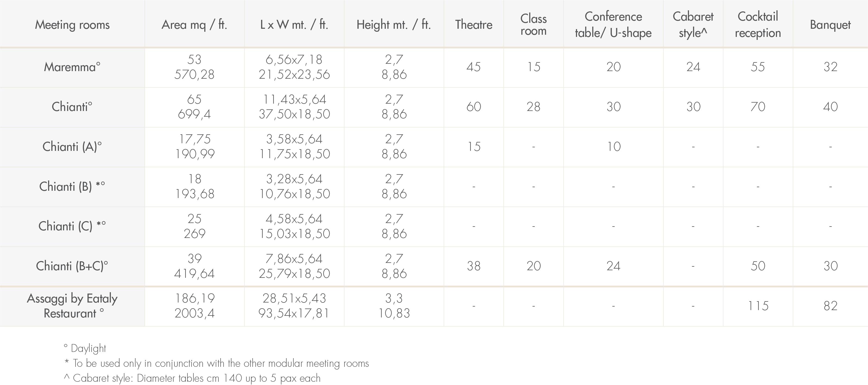This screenshot has height=385, width=868.
Task: Click the Banquet column header
Action: click(830, 25)
